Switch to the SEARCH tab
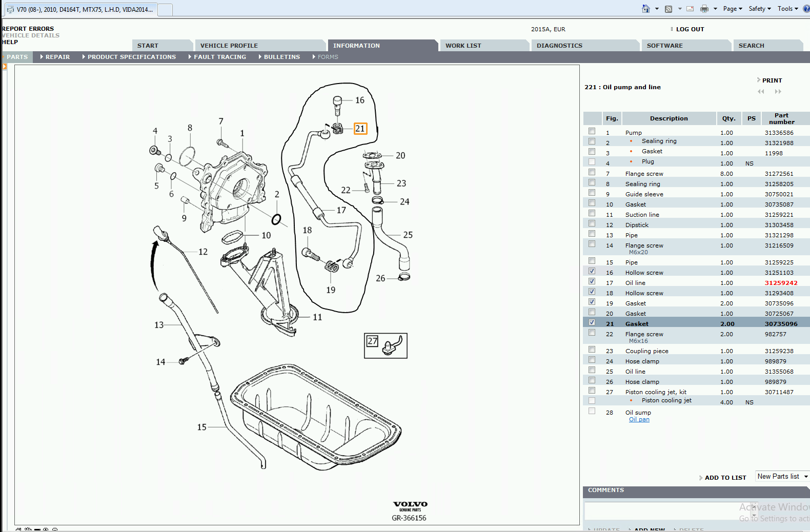This screenshot has width=810, height=532. tap(767, 46)
